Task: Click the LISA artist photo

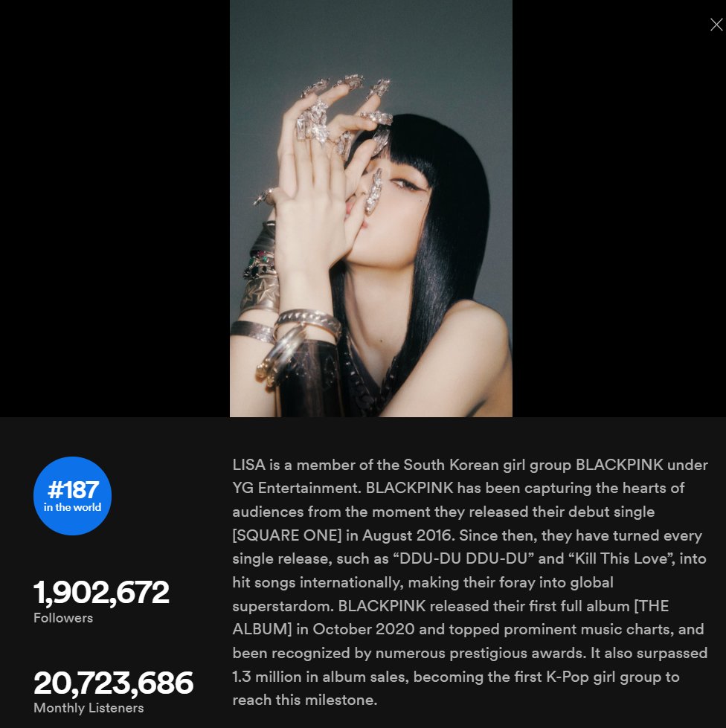Action: click(371, 208)
